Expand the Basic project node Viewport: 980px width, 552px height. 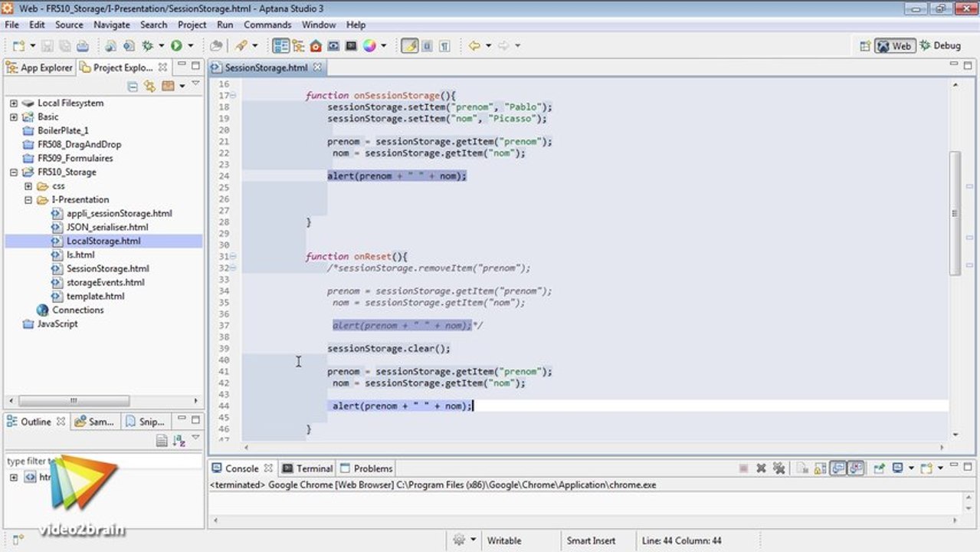coord(13,117)
